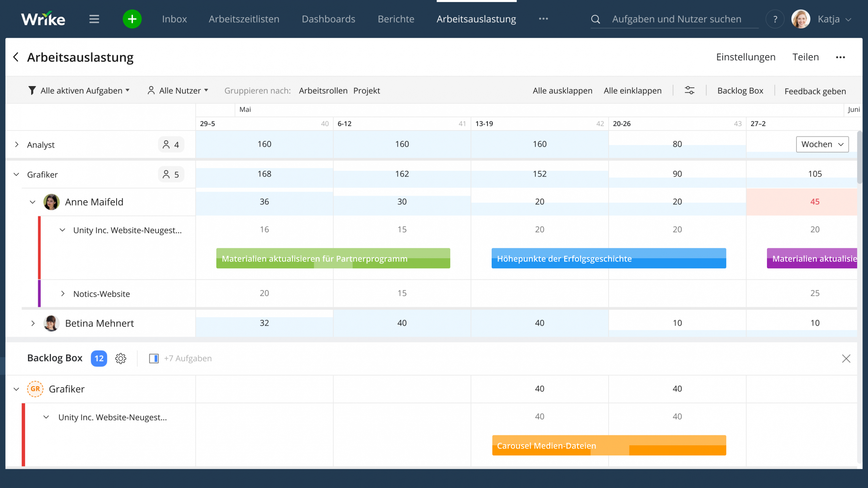Open Backlog Box gear settings
This screenshot has height=488, width=868.
click(120, 358)
